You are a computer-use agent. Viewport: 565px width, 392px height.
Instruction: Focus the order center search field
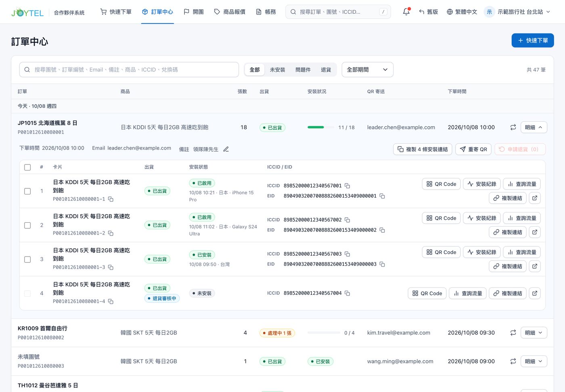129,70
